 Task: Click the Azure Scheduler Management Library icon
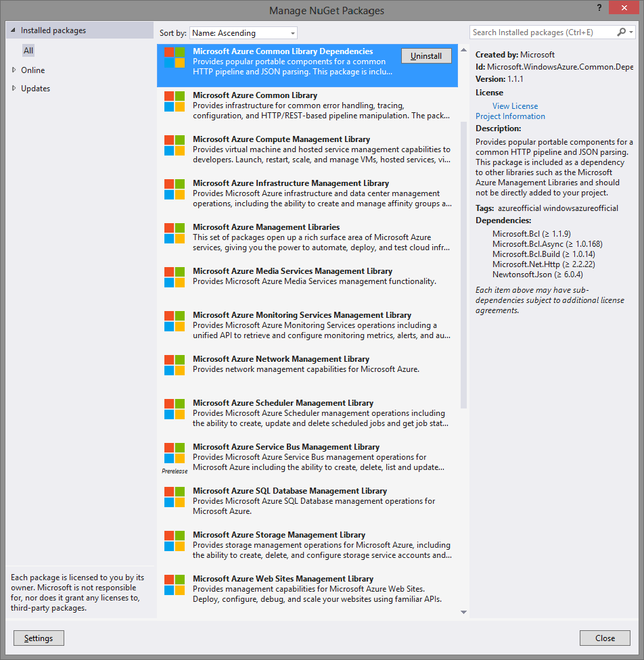click(x=175, y=409)
